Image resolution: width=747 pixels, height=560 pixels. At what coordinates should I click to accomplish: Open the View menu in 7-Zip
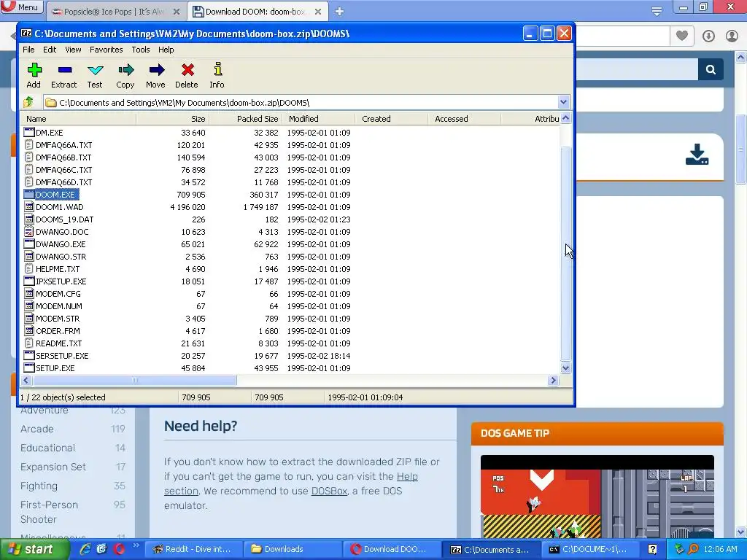(73, 50)
